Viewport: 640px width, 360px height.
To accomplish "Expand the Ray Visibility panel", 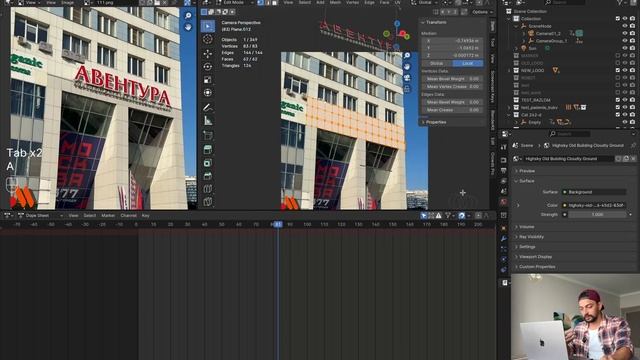I will tap(531, 237).
